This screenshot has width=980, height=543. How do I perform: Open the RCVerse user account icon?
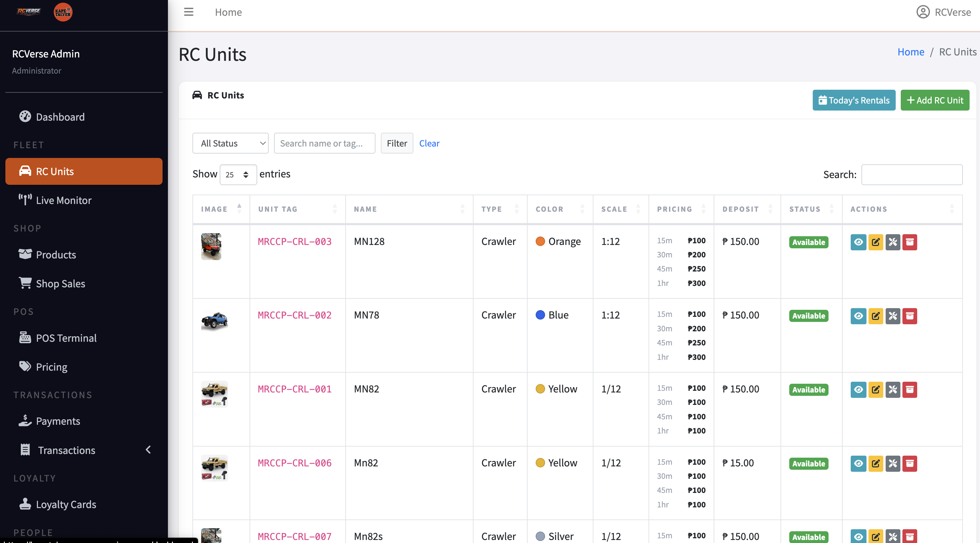pyautogui.click(x=923, y=12)
